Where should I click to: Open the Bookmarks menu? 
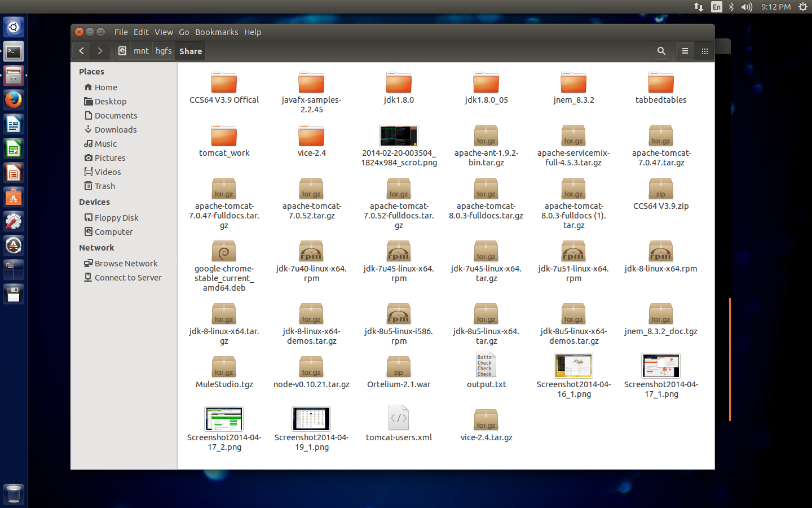click(217, 32)
